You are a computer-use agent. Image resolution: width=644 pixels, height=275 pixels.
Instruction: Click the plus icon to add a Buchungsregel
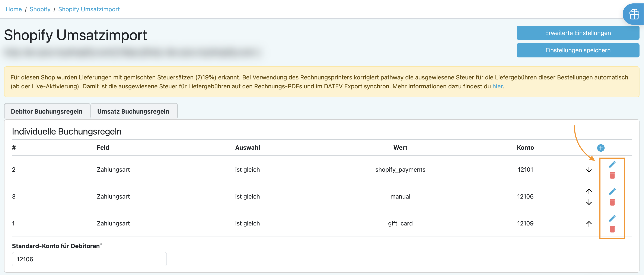[x=600, y=148]
